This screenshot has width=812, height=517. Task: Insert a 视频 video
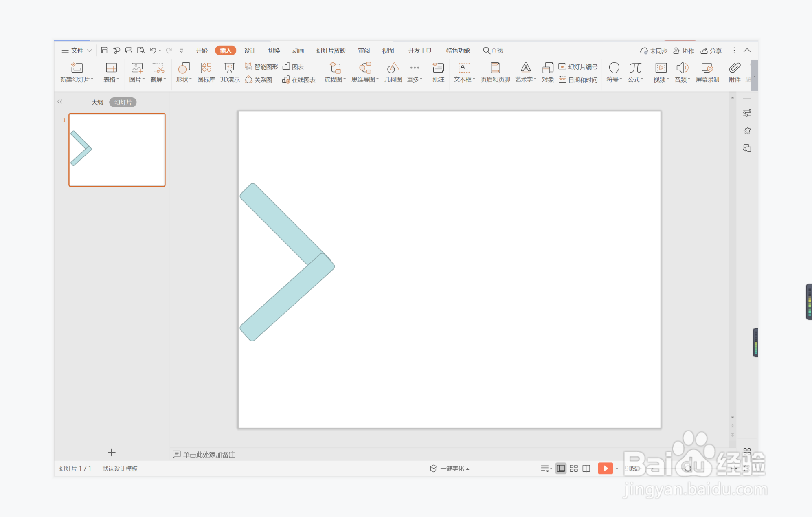(x=661, y=72)
